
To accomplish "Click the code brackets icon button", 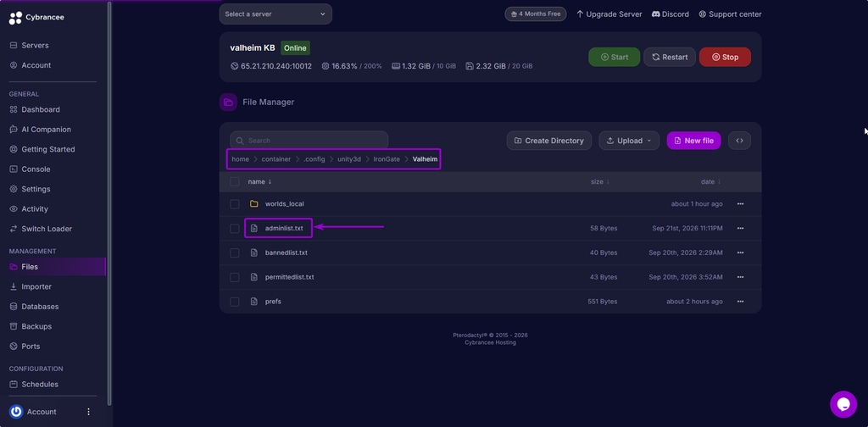I will point(739,141).
